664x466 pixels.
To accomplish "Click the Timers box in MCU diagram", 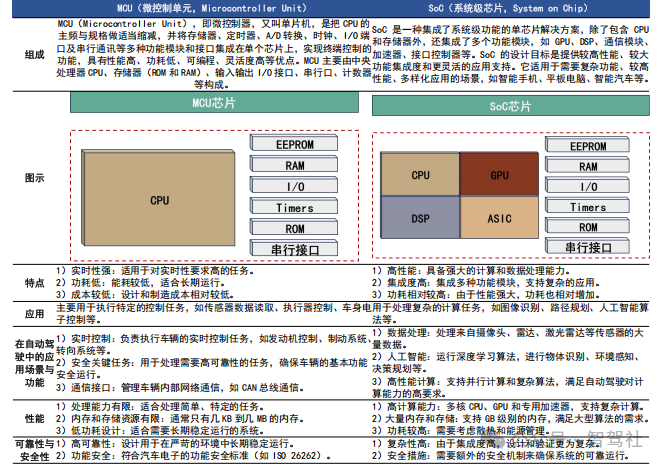I will point(294,206).
